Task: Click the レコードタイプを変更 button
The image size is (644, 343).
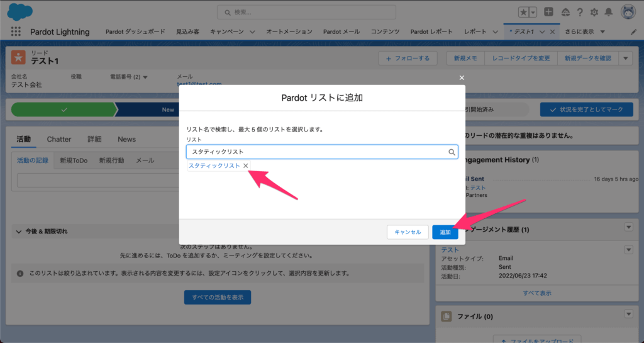Action: pos(521,59)
